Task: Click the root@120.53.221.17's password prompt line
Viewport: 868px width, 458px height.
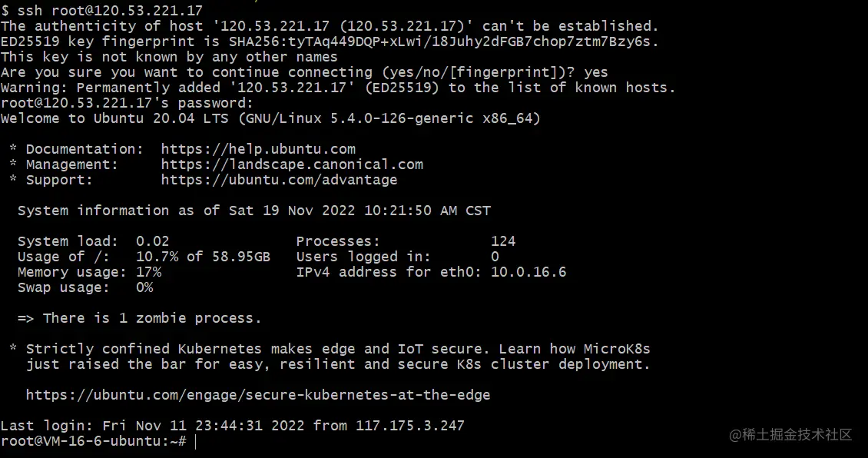Action: (127, 103)
